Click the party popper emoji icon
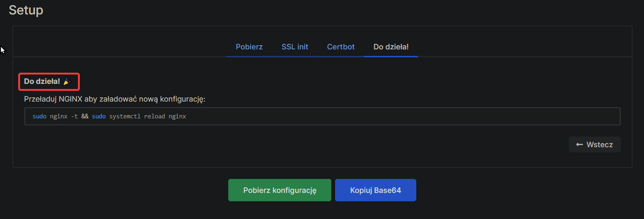The image size is (644, 219). point(67,82)
